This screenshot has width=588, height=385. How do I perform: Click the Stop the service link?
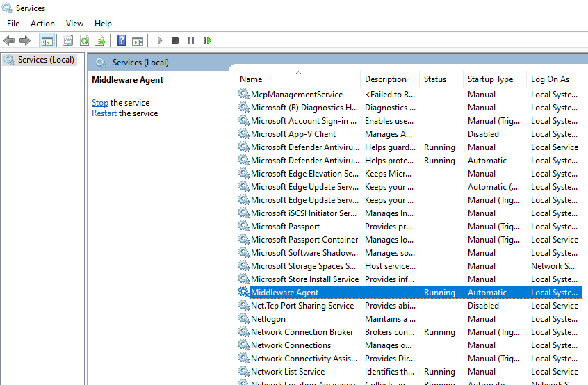pos(100,103)
